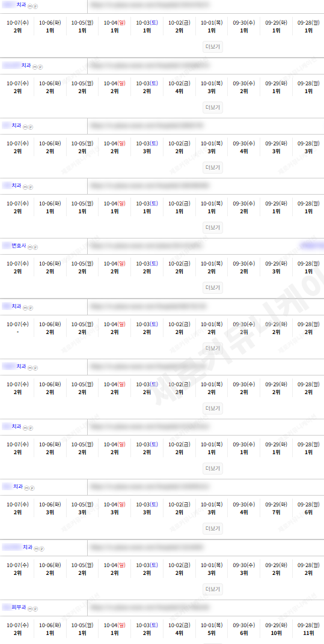This screenshot has height=644, width=324.
Task: Click the dash rank under 10-07(수)
Action: point(17,332)
